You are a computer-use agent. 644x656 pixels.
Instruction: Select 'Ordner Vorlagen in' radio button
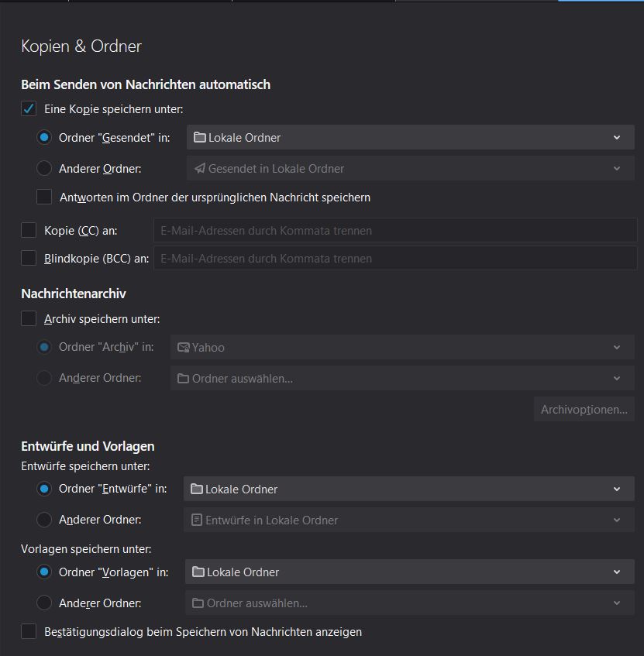(x=44, y=572)
